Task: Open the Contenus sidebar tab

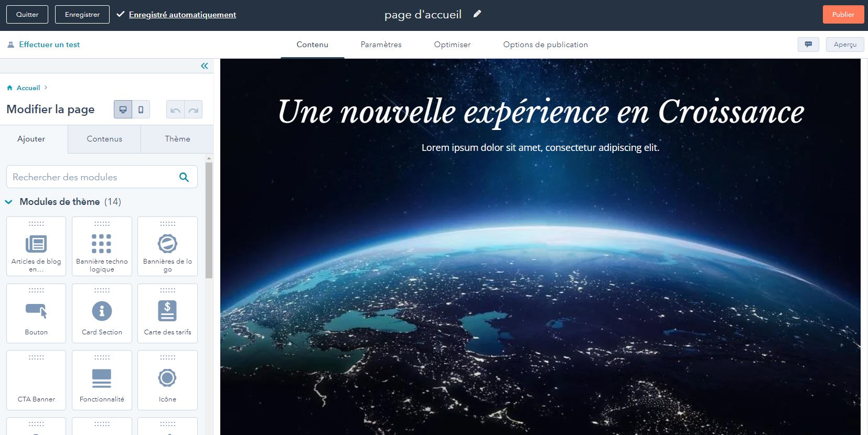Action: [x=104, y=139]
